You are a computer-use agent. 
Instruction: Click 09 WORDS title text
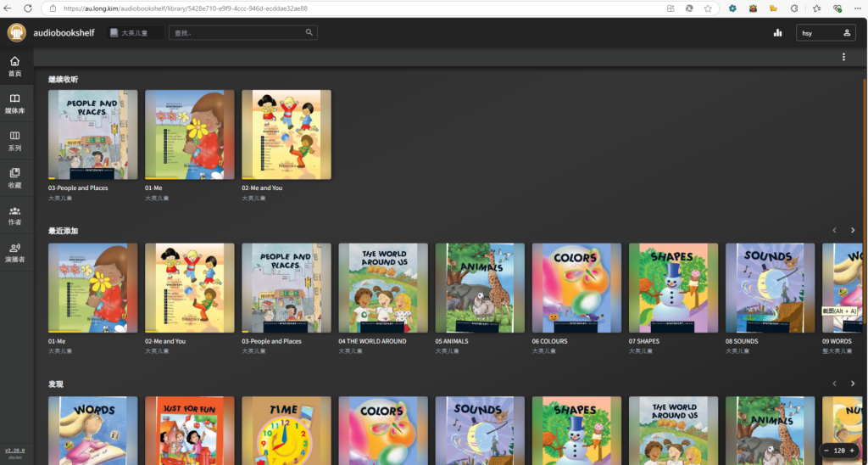[x=837, y=341]
